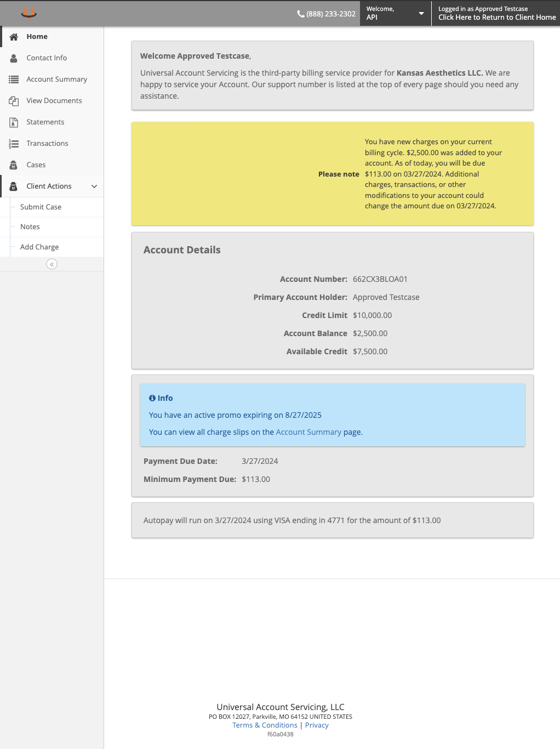Click the Please note label in the yellow box
560x749 pixels.
[x=339, y=174]
